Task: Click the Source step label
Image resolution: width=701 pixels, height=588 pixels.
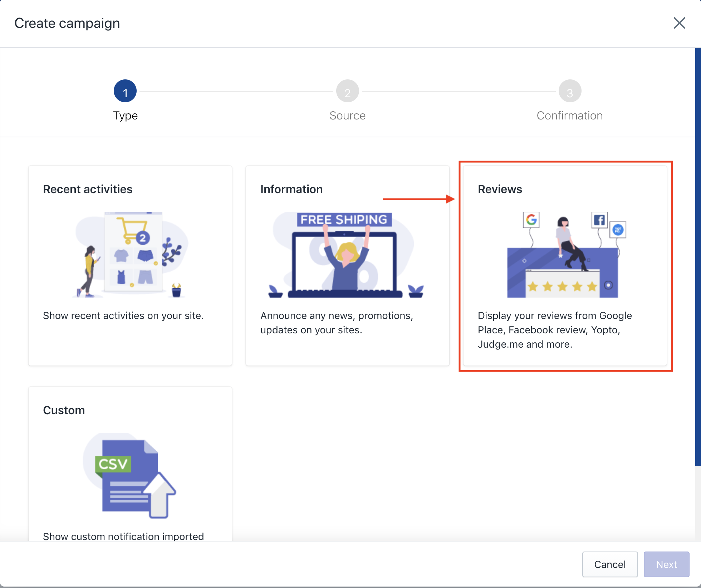Action: tap(347, 116)
